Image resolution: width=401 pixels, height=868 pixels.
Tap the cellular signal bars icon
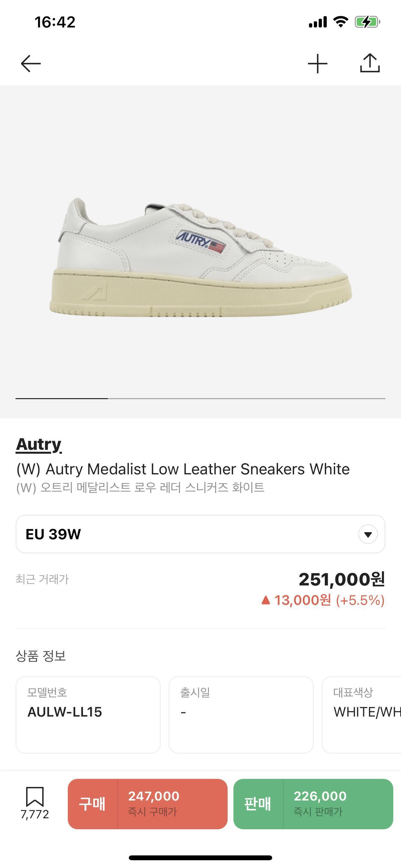317,22
